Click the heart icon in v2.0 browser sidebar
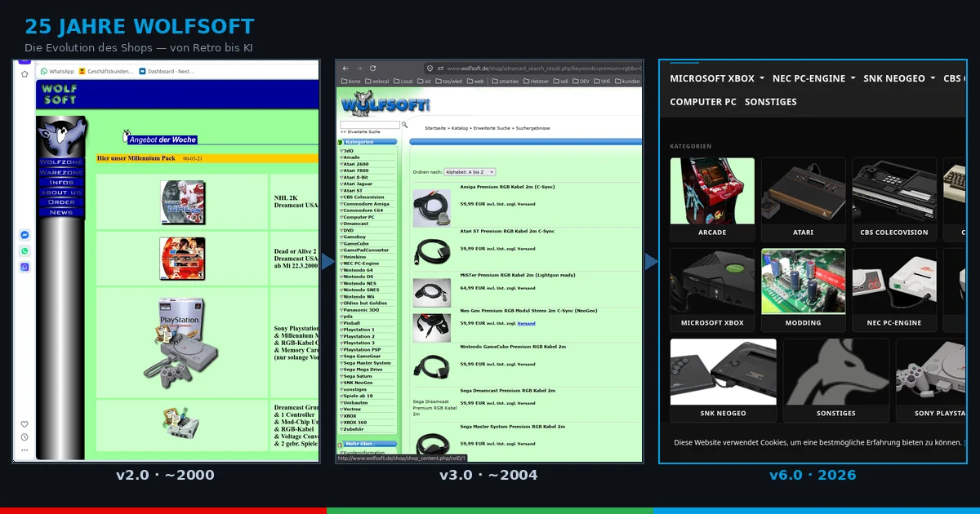Image resolution: width=980 pixels, height=514 pixels. coord(24,424)
